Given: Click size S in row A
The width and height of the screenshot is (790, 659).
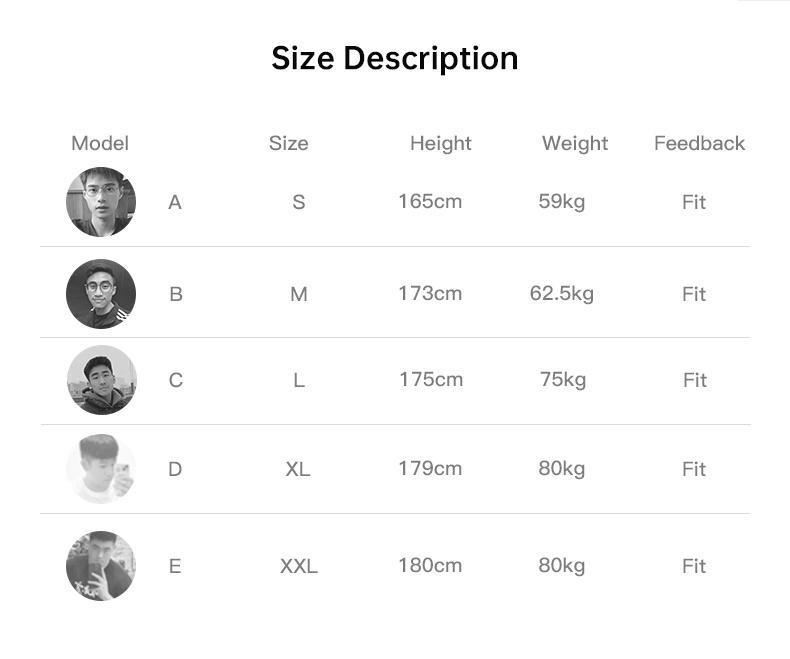Looking at the screenshot, I should click(x=298, y=202).
